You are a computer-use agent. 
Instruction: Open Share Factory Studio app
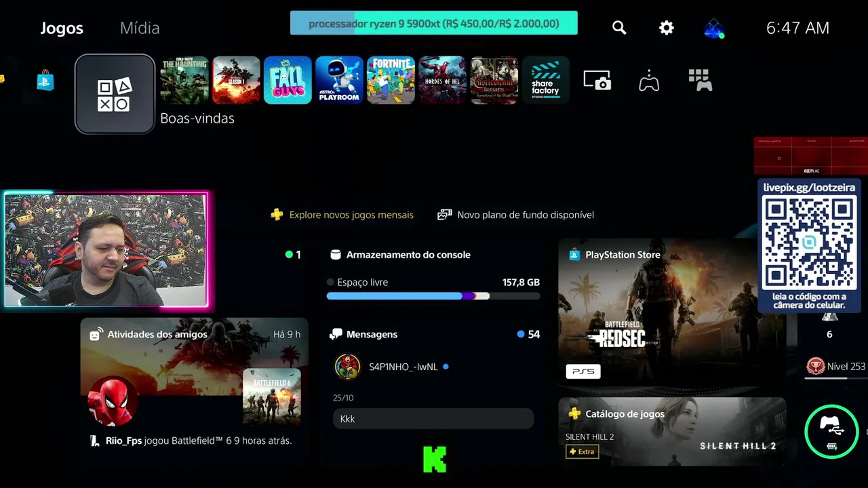545,80
